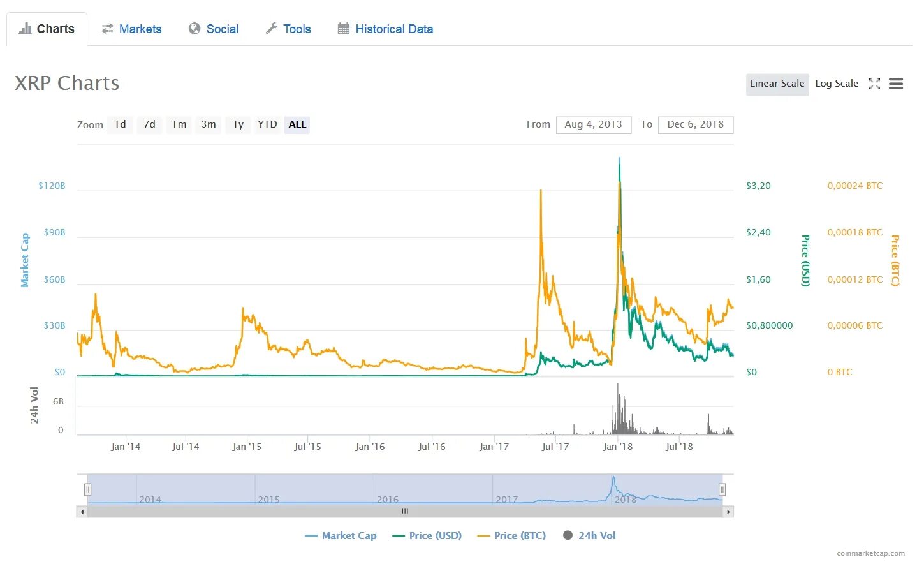Viewport: 924px width, 564px height.
Task: Click the exchange arrows icon beside Markets
Action: coord(108,29)
